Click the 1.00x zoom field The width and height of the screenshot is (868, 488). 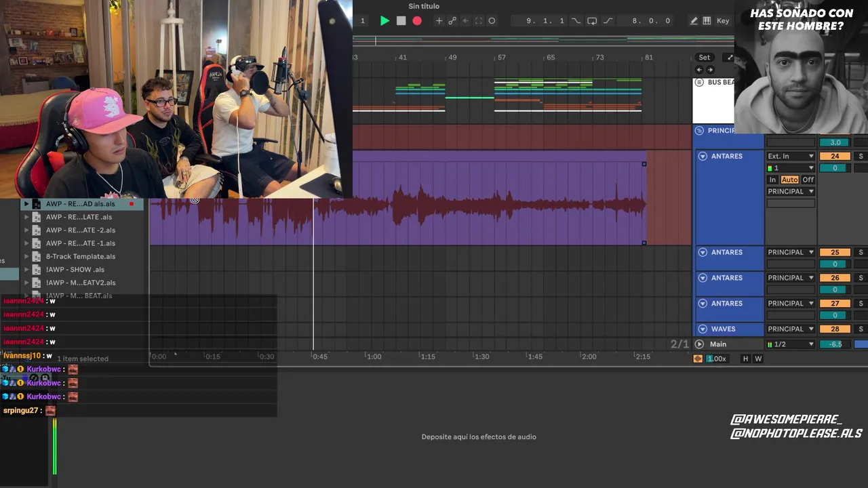point(717,359)
